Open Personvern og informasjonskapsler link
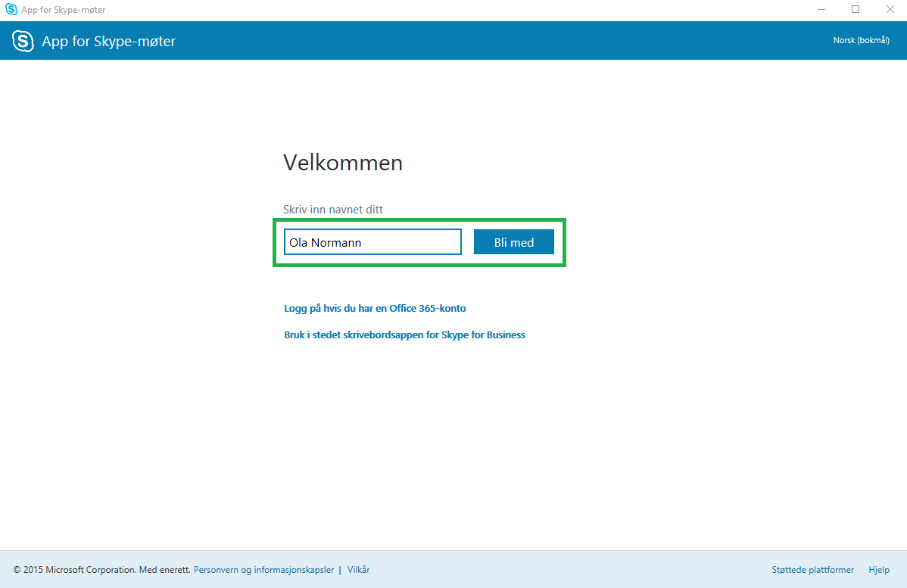This screenshot has width=907, height=588. coord(263,570)
